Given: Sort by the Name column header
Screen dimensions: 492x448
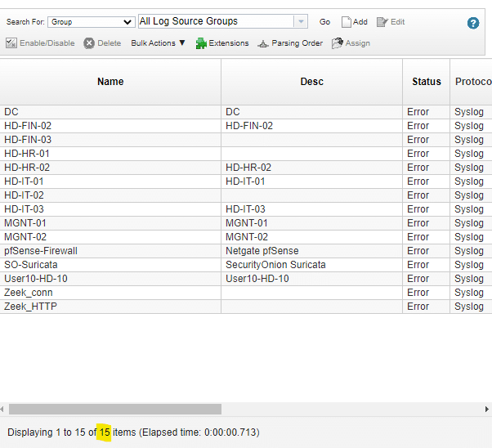Looking at the screenshot, I should 110,82.
